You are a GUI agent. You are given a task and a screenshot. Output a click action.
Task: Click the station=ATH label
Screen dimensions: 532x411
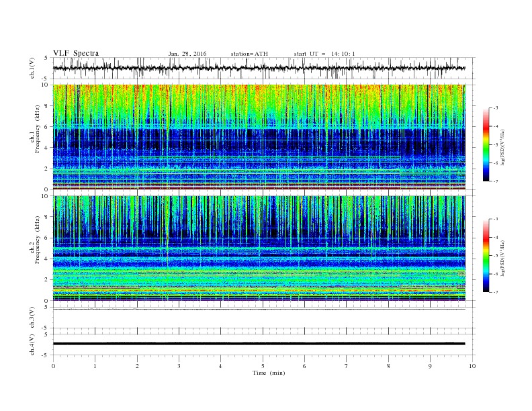point(249,53)
